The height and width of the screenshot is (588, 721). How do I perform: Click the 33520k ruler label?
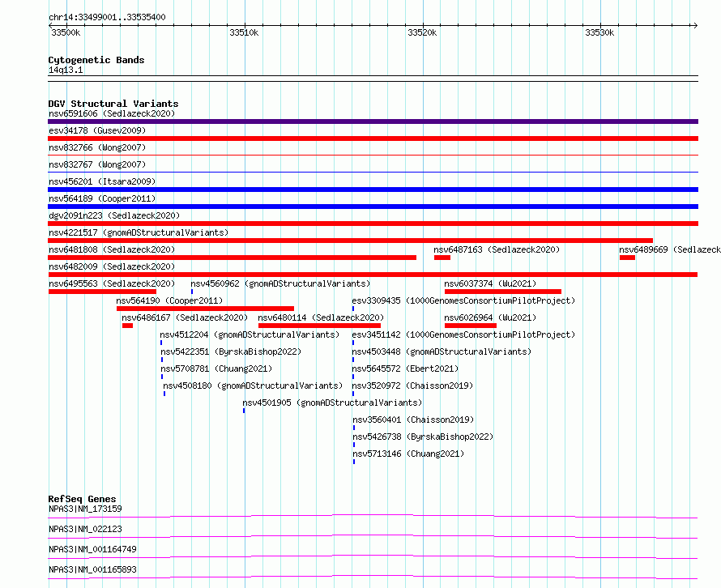click(422, 32)
